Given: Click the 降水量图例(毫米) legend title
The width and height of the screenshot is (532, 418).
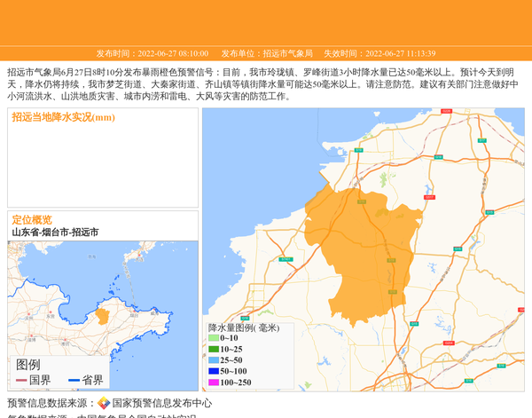Looking at the screenshot, I should (x=244, y=327).
